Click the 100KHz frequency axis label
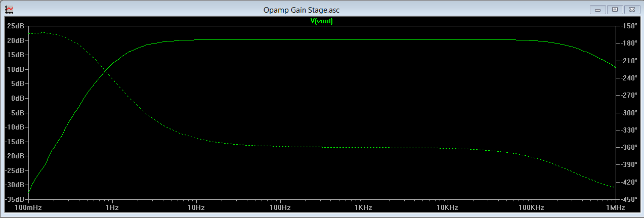This screenshot has width=644, height=218. 531,208
